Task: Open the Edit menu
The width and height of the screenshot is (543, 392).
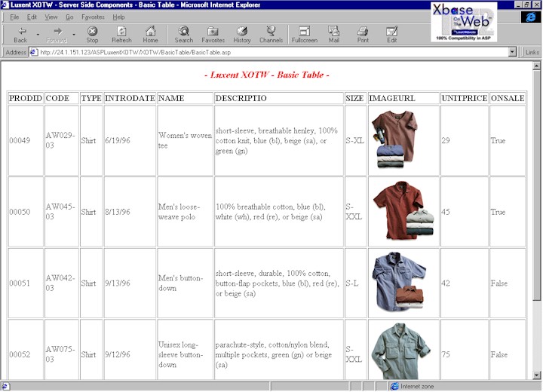Action: [32, 17]
